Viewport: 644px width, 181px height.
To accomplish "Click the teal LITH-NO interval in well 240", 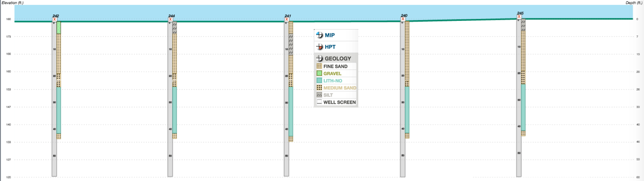I will (407, 110).
